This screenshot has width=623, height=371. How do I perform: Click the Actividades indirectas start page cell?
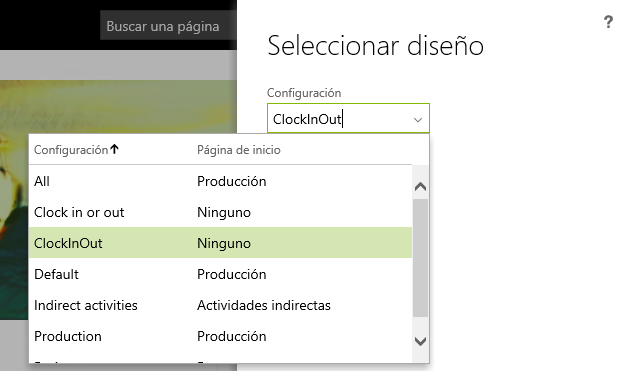[x=264, y=305]
